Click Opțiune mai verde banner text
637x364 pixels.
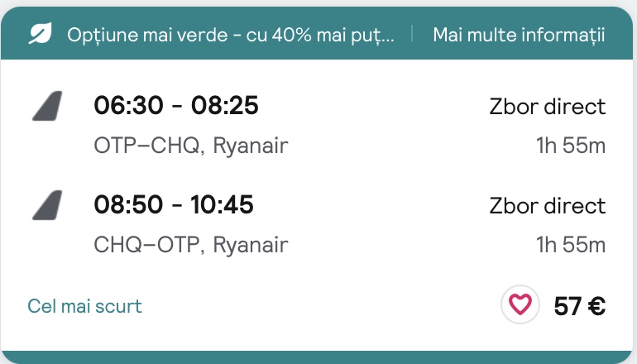tap(231, 35)
